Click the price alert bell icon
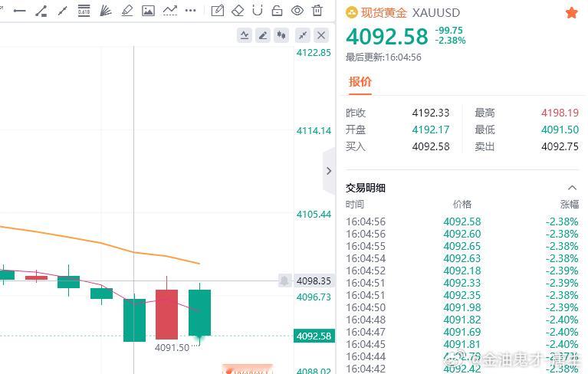 click(x=284, y=280)
